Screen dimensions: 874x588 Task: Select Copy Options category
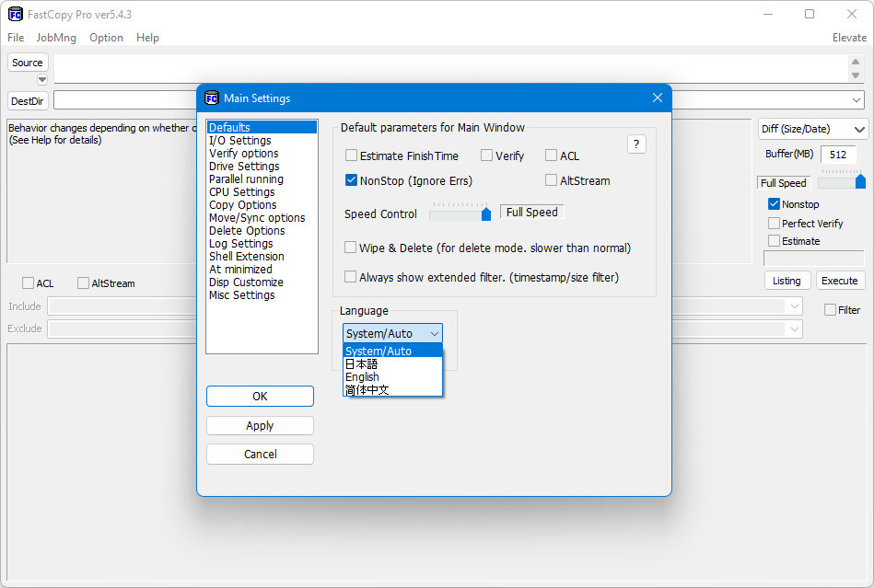[262, 204]
